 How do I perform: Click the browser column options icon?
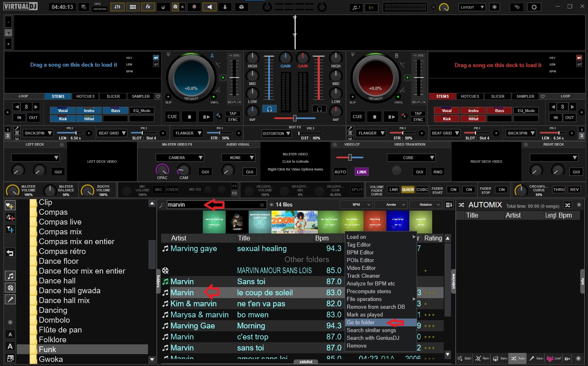(x=449, y=205)
